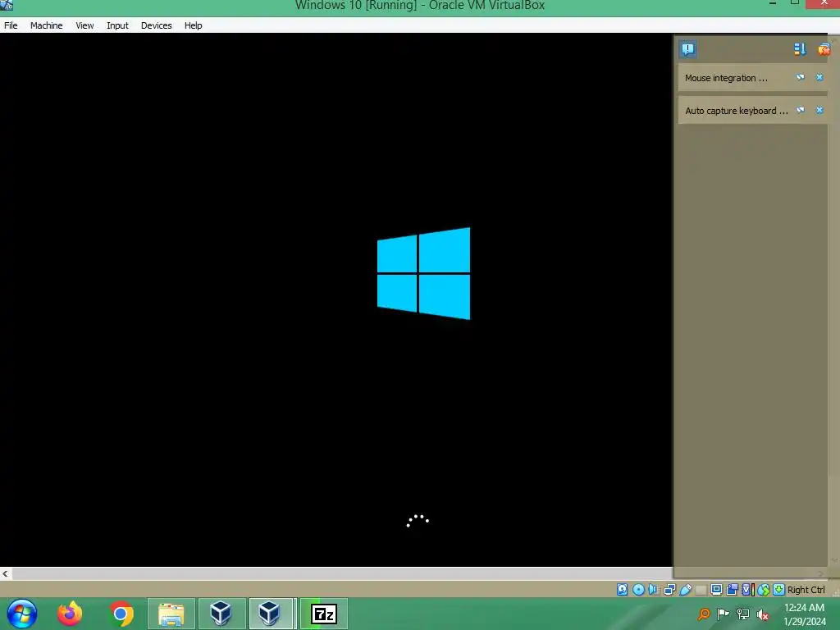Dismiss the Mouse integration notification
The image size is (840, 630).
pos(819,78)
